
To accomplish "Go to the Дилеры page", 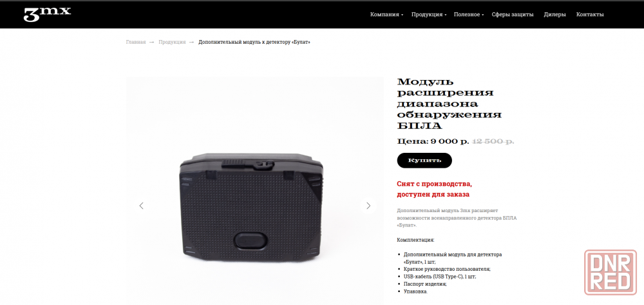I will [555, 14].
